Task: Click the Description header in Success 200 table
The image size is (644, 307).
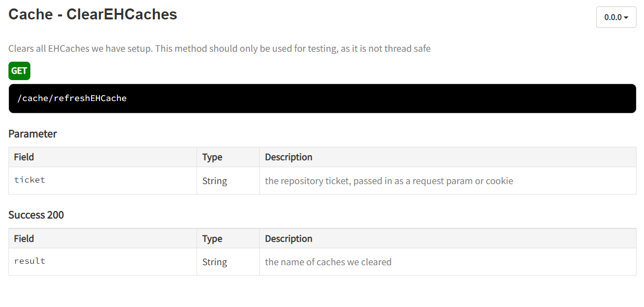Action: (x=289, y=238)
